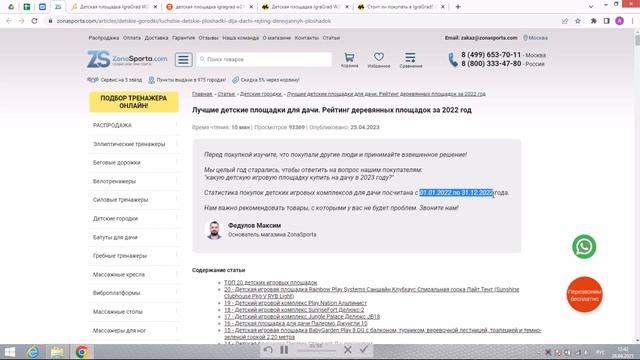Close the Стоит ли покупать в IgraGrad tab

coord(442,7)
